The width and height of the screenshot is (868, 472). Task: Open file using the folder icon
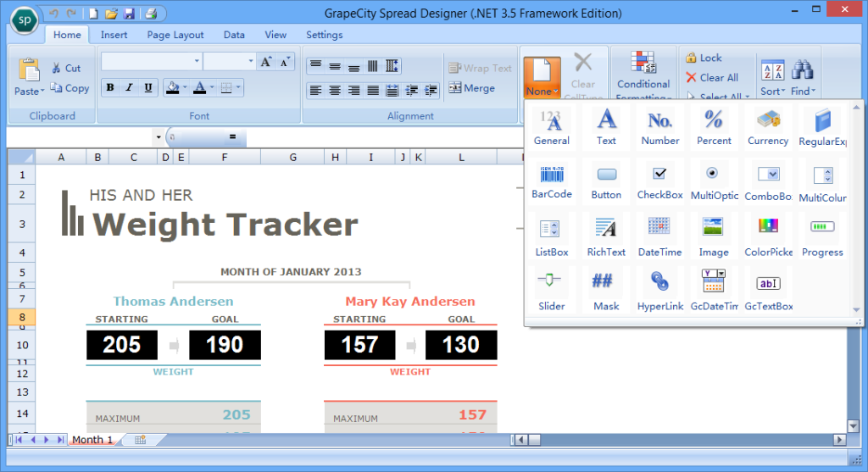click(x=111, y=14)
